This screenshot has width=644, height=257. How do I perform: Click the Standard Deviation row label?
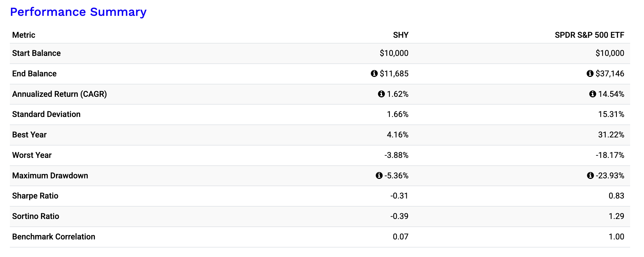point(46,114)
